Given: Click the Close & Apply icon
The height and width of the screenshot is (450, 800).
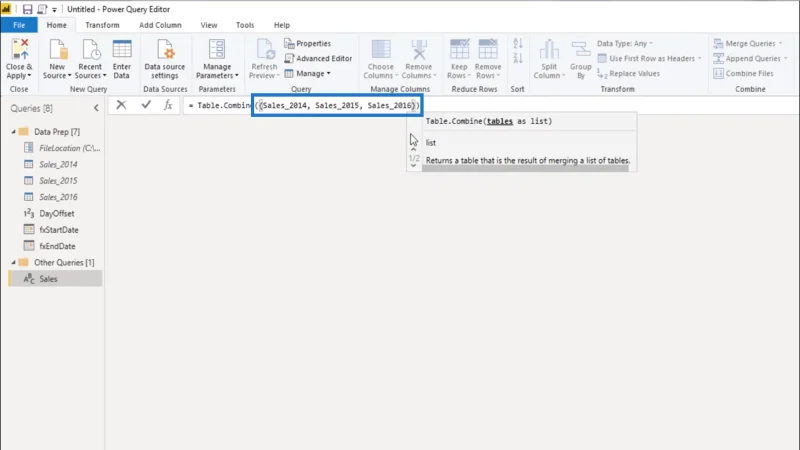Looking at the screenshot, I should (x=20, y=49).
